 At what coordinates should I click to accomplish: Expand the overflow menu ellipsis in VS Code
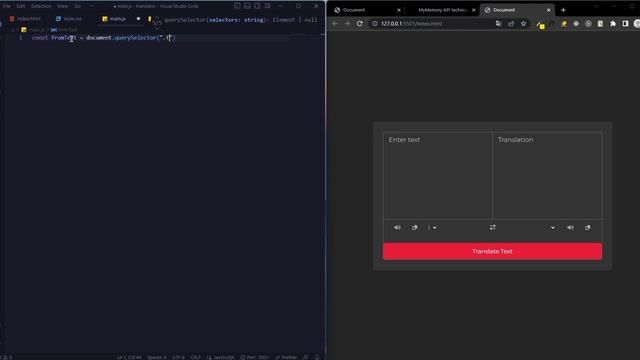click(x=91, y=6)
